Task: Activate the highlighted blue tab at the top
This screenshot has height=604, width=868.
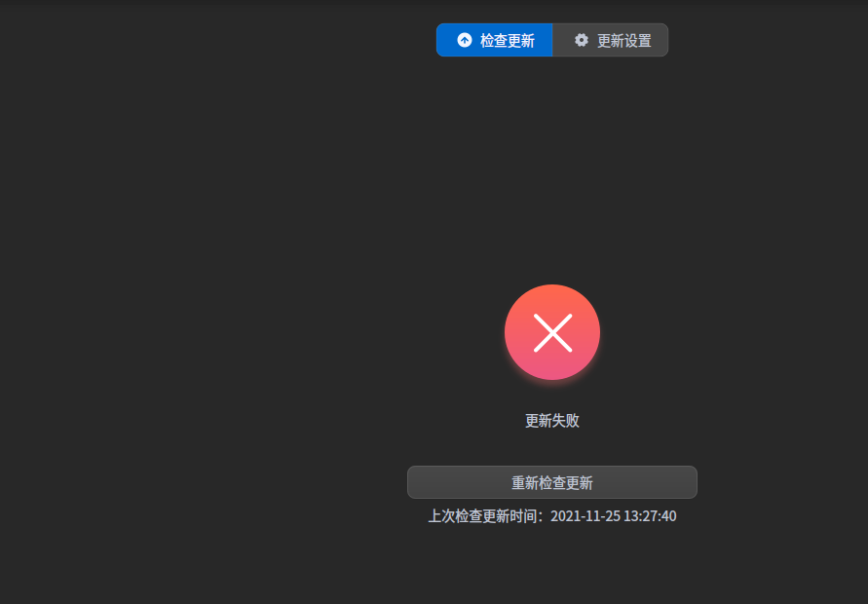Action: (x=494, y=40)
